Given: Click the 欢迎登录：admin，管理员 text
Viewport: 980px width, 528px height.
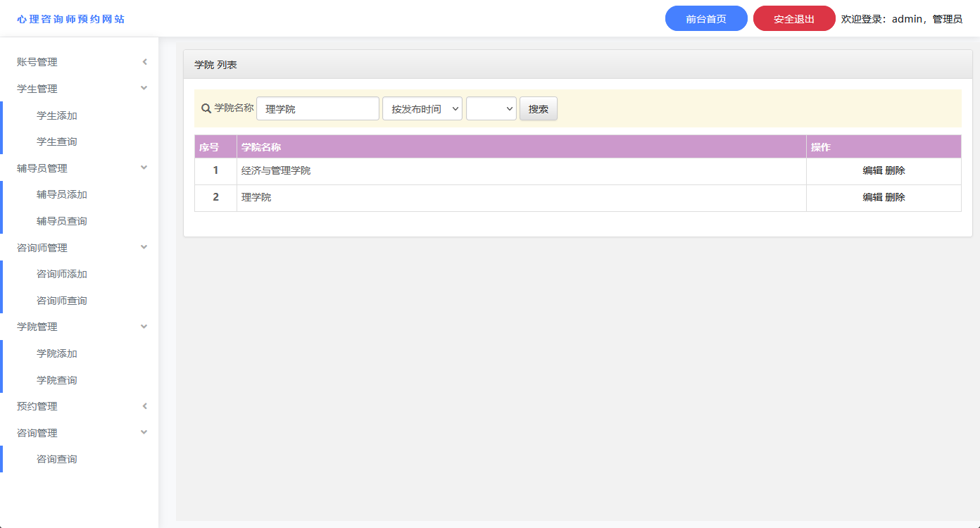Looking at the screenshot, I should pyautogui.click(x=902, y=19).
